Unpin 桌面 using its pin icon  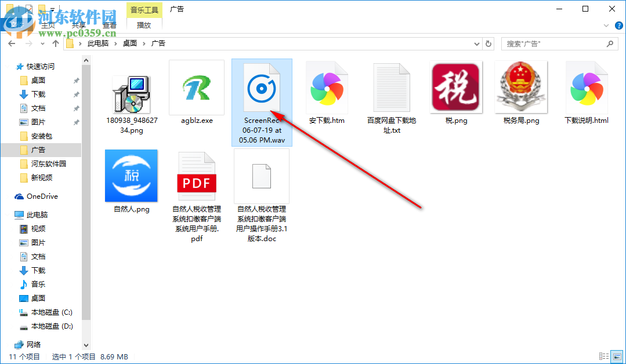click(76, 81)
